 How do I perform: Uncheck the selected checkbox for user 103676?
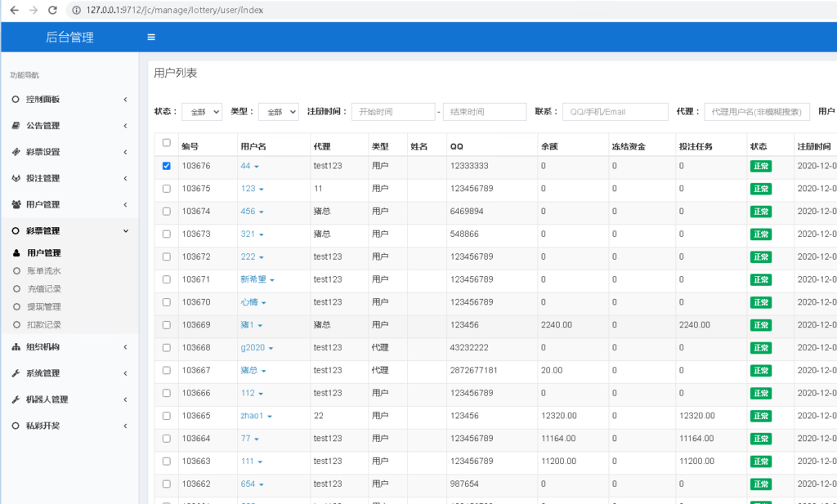tap(167, 166)
